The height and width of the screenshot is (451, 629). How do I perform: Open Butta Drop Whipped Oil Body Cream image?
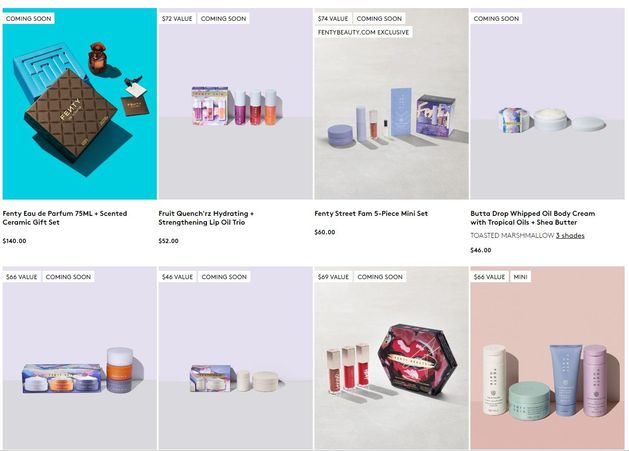point(547,104)
